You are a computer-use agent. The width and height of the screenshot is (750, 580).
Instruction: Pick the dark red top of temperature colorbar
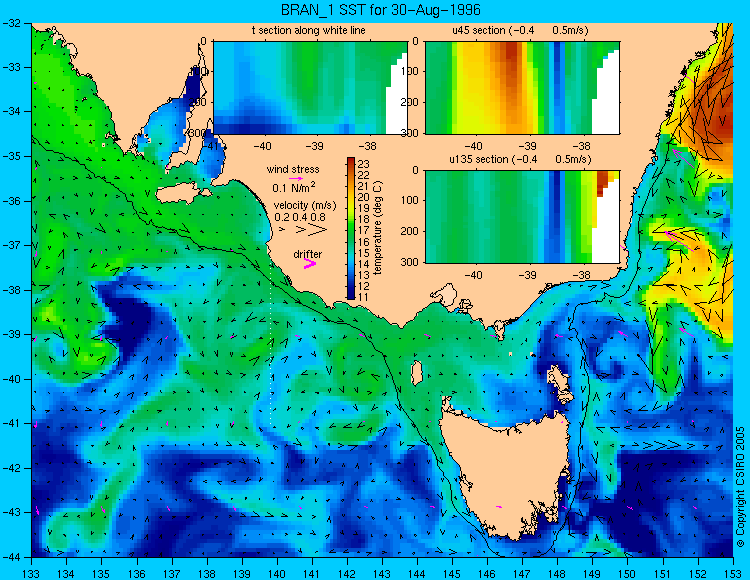pyautogui.click(x=351, y=162)
